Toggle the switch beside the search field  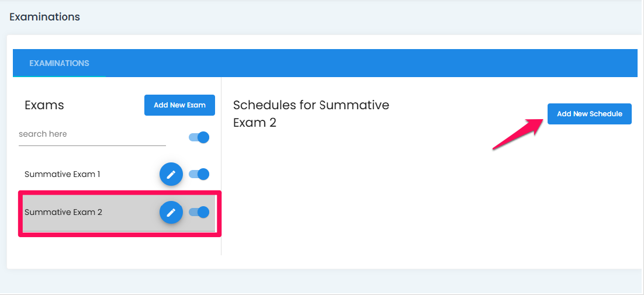coord(199,137)
